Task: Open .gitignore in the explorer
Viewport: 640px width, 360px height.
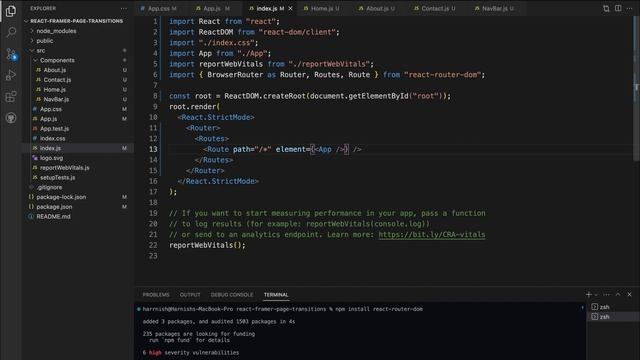Action: [49, 187]
